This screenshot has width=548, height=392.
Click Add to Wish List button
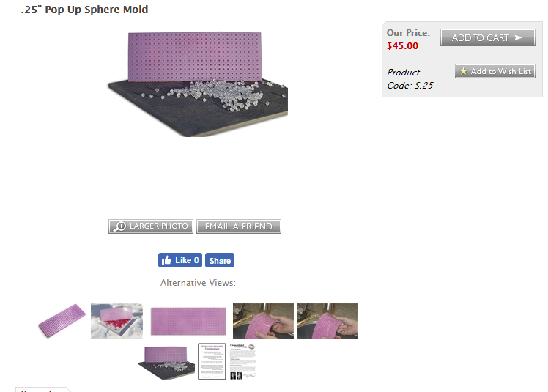pyautogui.click(x=495, y=71)
